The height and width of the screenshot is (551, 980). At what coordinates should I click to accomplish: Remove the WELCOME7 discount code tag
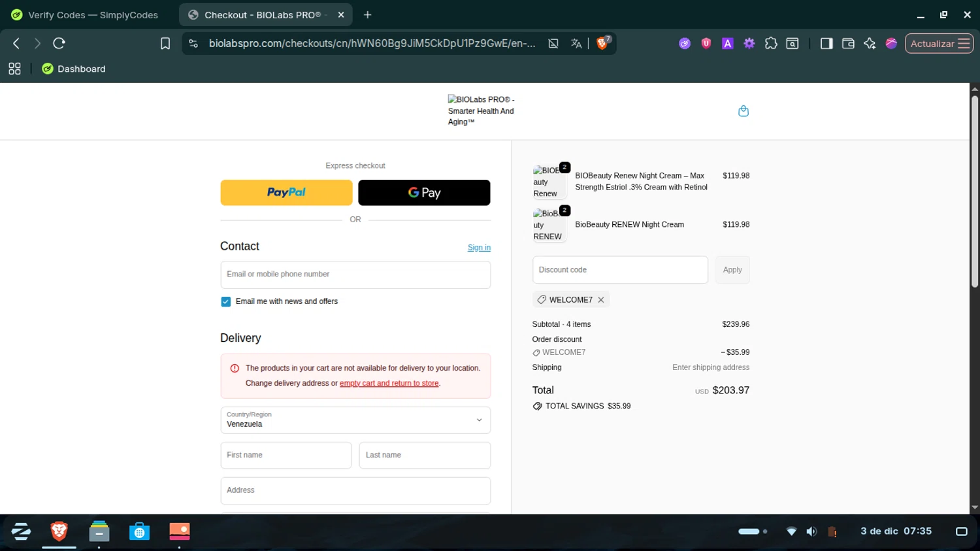(601, 300)
